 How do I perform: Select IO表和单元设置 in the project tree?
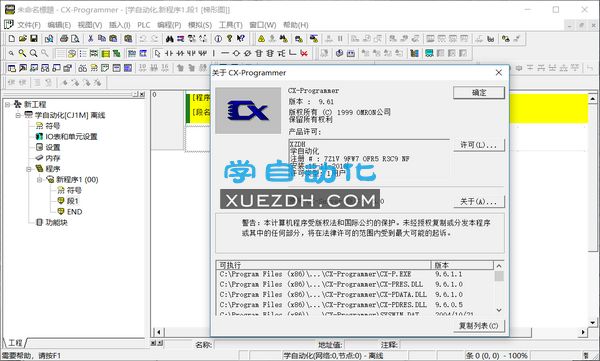pyautogui.click(x=71, y=137)
